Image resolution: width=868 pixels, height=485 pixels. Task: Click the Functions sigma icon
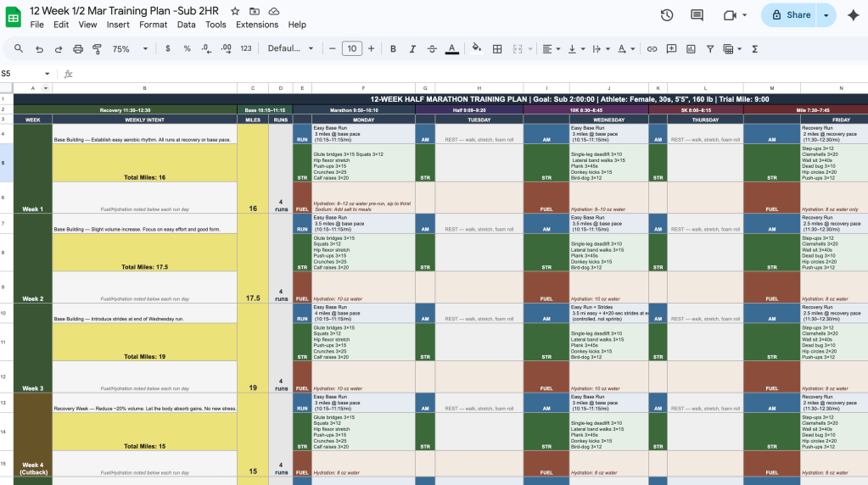tap(754, 49)
